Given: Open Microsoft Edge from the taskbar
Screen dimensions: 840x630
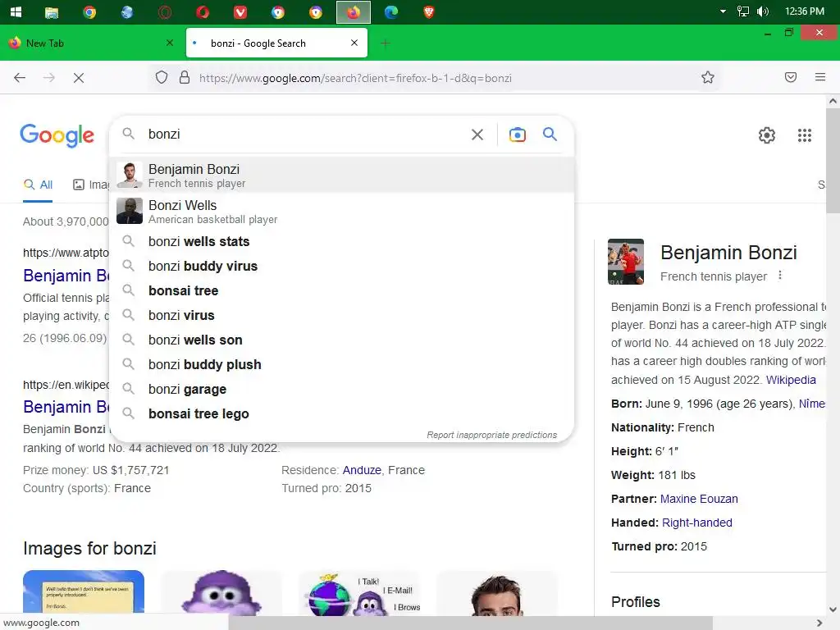Looking at the screenshot, I should coord(391,12).
